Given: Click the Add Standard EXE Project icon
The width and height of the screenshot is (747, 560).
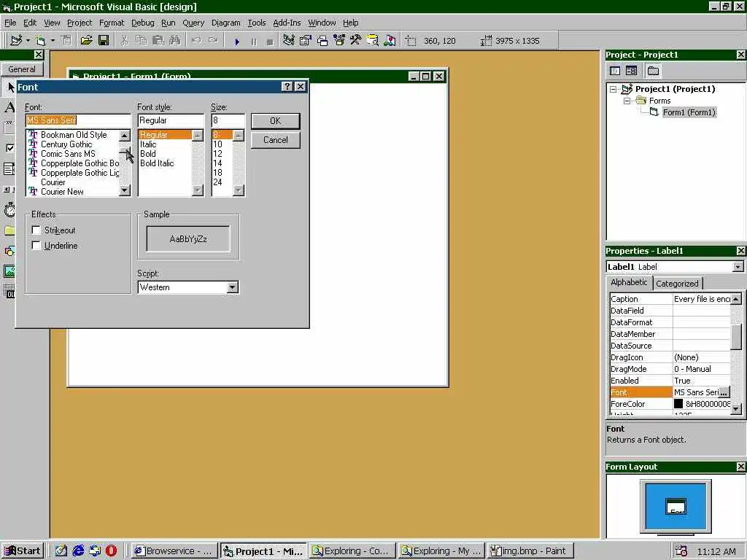Looking at the screenshot, I should click(16, 41).
